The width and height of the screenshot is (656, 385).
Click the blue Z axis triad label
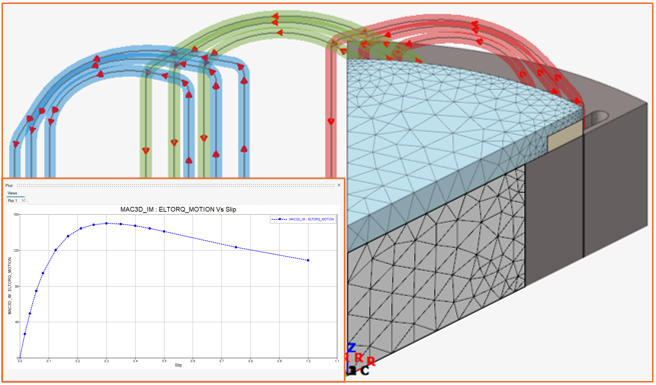click(351, 348)
